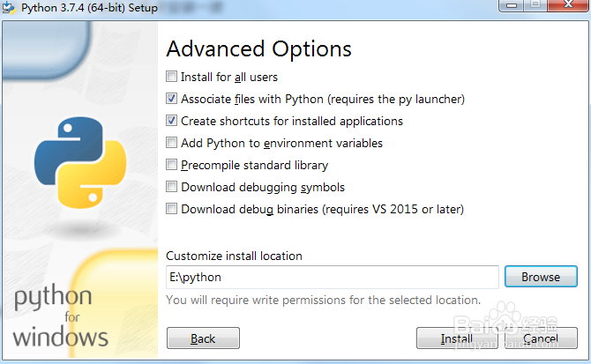591x364 pixels.
Task: Disable Create shortcuts for installed applications
Action: [172, 121]
